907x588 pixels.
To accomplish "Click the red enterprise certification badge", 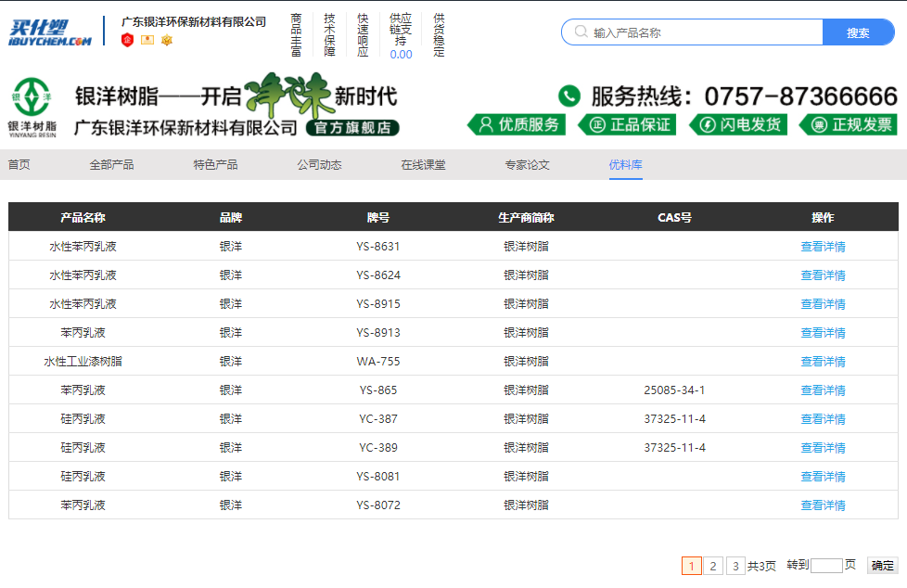I will coord(127,40).
